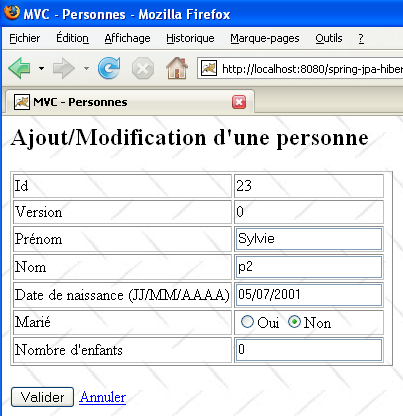Focus the Date de naissance field

coord(309,295)
